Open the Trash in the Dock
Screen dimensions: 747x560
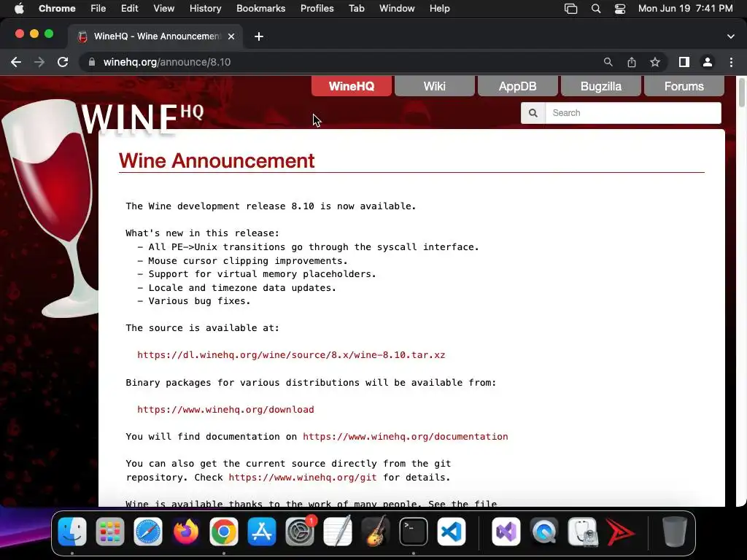click(675, 532)
